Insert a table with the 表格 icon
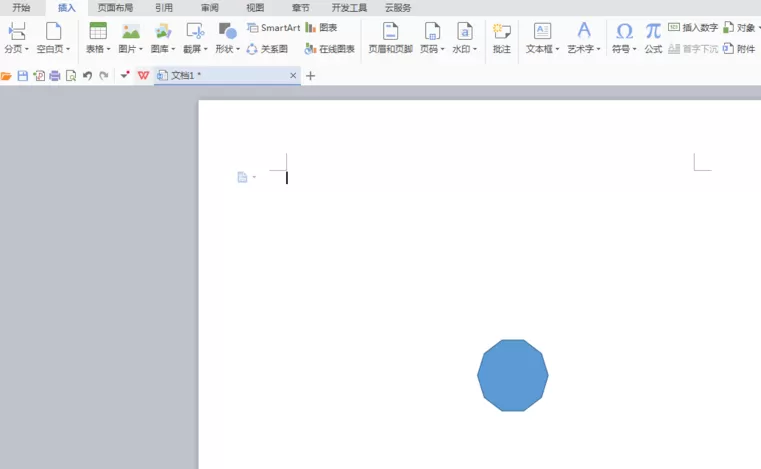761x469 pixels. [98, 31]
